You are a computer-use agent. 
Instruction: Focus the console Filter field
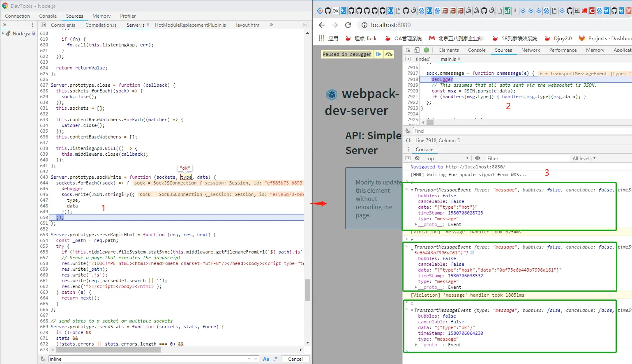[x=527, y=159]
